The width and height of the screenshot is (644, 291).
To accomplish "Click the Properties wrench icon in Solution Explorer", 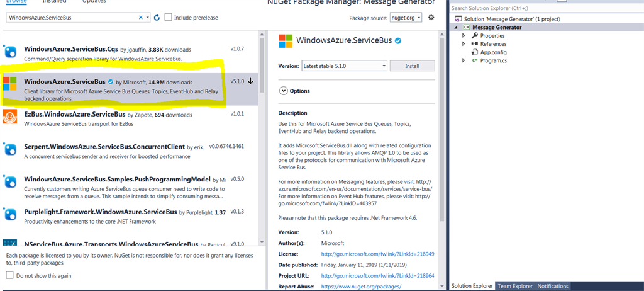I will 474,36.
